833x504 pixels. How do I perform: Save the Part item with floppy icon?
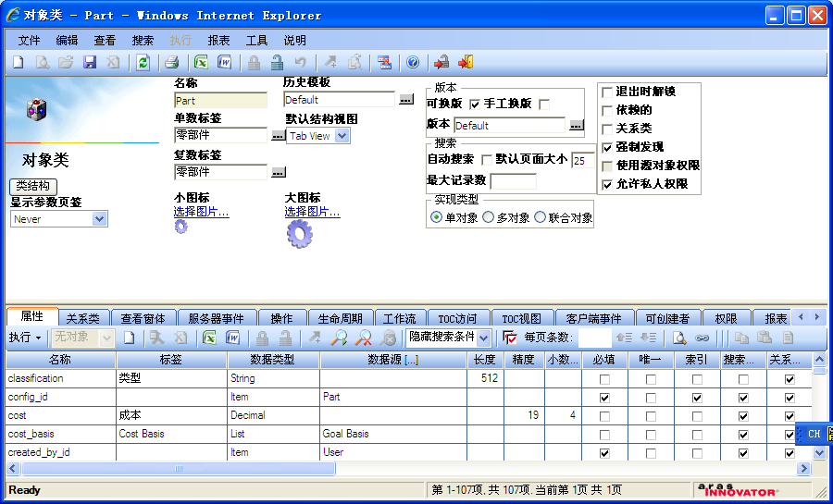tap(90, 63)
